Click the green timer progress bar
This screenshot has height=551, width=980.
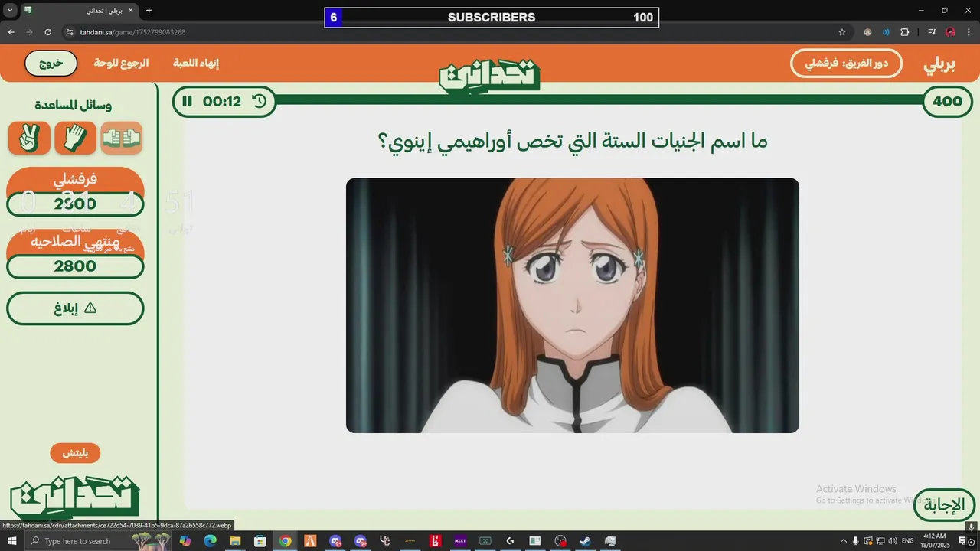tap(597, 100)
